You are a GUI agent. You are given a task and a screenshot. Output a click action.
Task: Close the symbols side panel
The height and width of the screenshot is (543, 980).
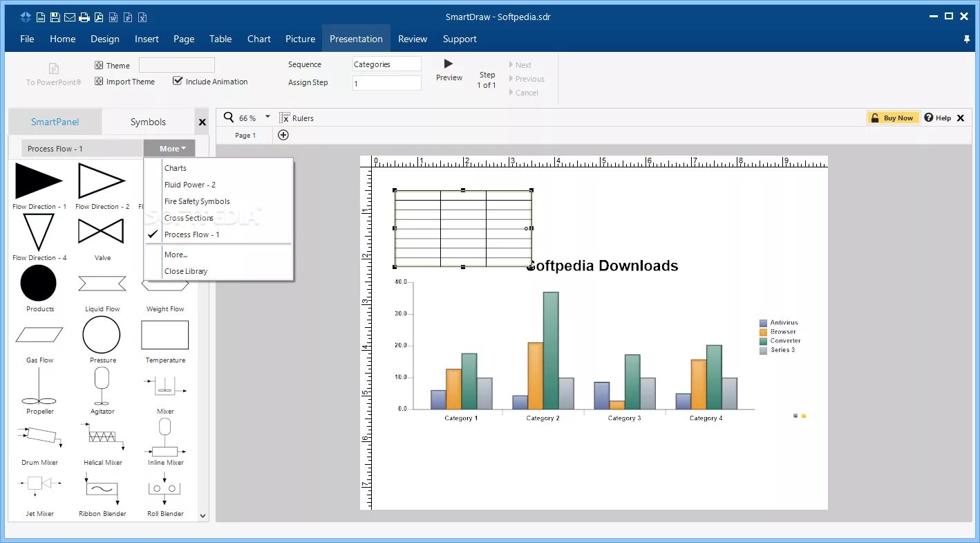coord(202,122)
